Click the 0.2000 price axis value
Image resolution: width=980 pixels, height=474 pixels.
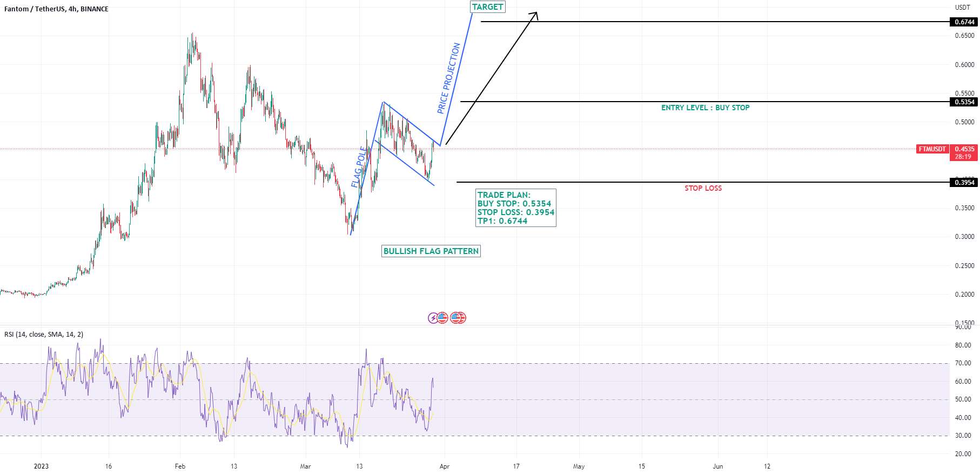(x=964, y=295)
